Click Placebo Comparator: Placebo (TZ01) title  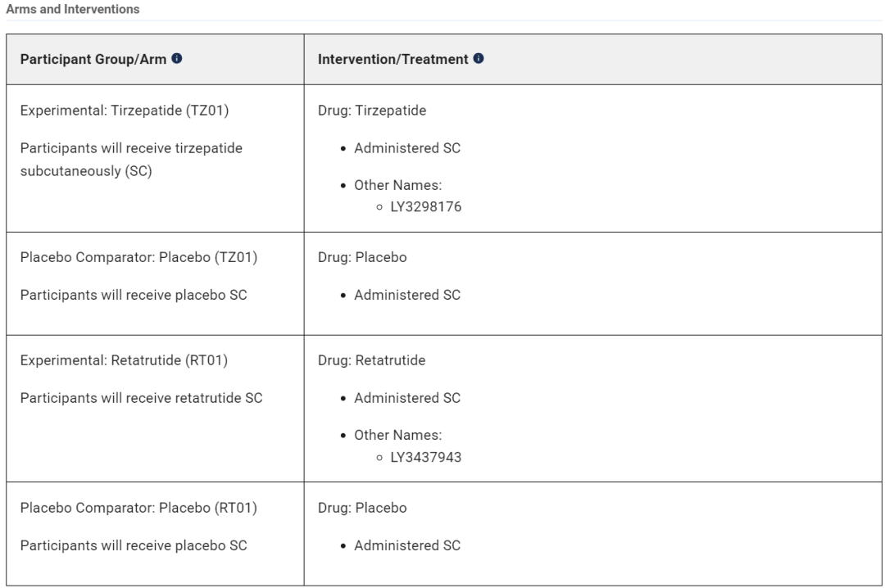pyautogui.click(x=138, y=257)
